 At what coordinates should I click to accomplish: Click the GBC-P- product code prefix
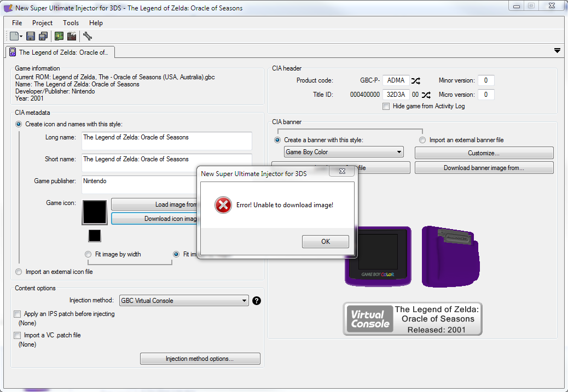coord(370,80)
